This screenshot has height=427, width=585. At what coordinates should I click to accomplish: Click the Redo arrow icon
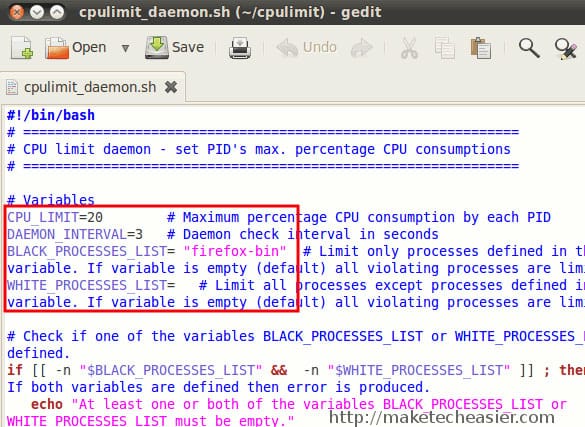coord(362,48)
